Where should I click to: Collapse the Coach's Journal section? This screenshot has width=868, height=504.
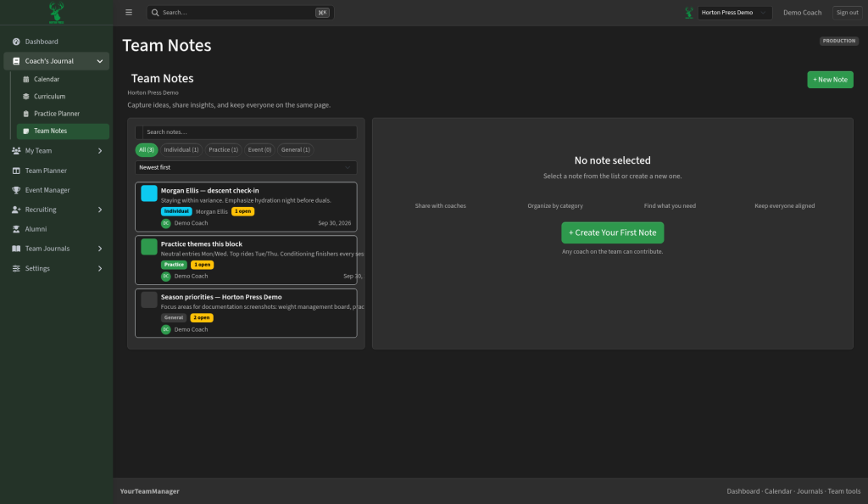tap(100, 61)
